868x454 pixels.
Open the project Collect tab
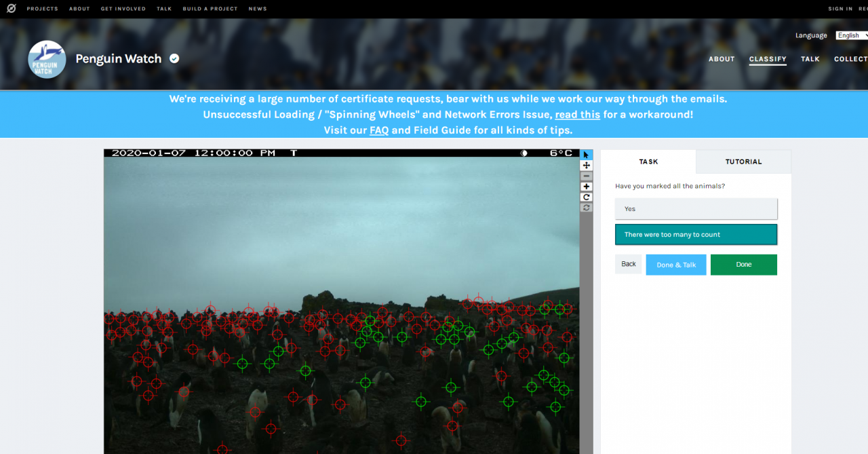click(x=851, y=59)
